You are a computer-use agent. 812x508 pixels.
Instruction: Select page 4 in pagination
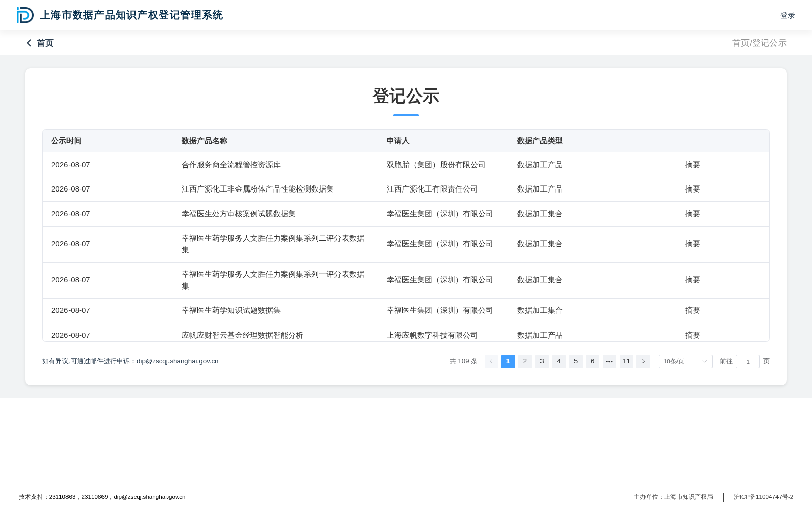pyautogui.click(x=559, y=361)
